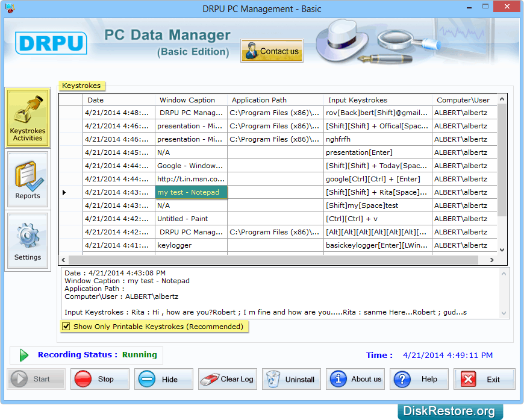Click the Start button
This screenshot has height=420, width=524.
36,379
